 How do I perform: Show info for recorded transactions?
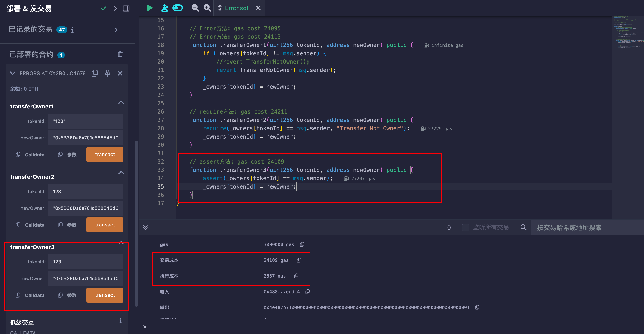click(72, 30)
